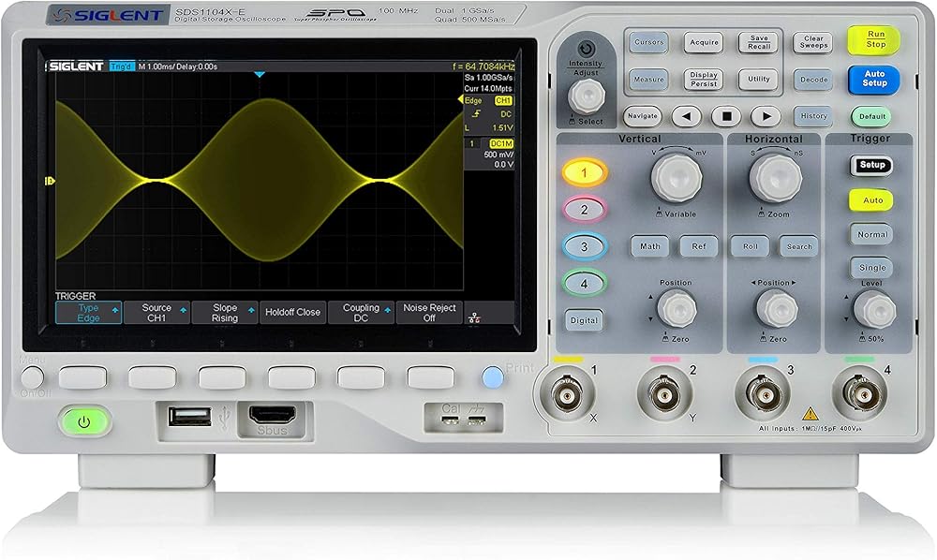Image resolution: width=937 pixels, height=560 pixels.
Task: Toggle channel 1 yellow button
Action: point(584,173)
